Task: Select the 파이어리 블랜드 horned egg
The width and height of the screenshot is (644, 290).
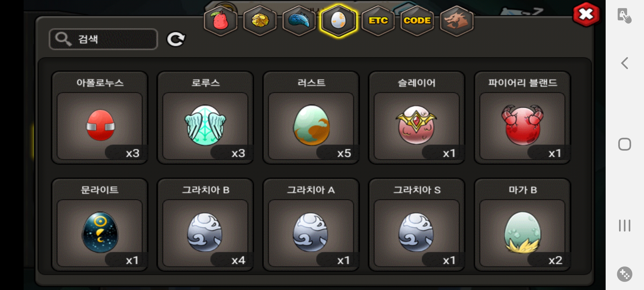Action: [x=522, y=118]
